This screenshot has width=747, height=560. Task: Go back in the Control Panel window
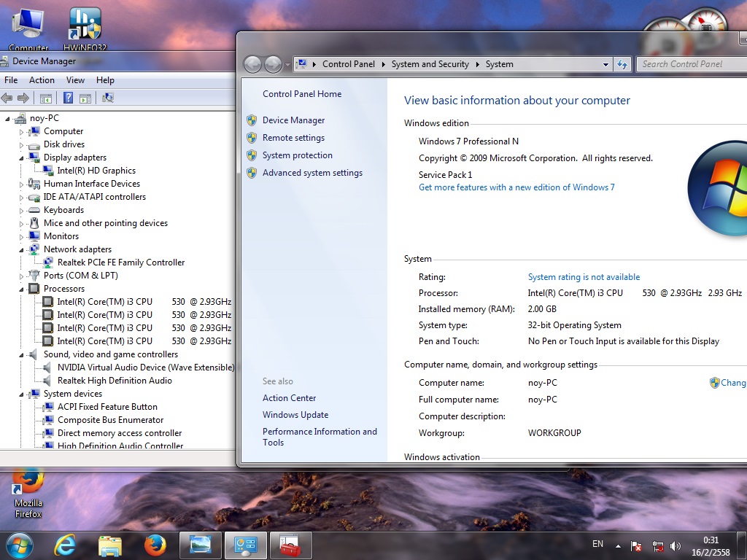pos(252,64)
